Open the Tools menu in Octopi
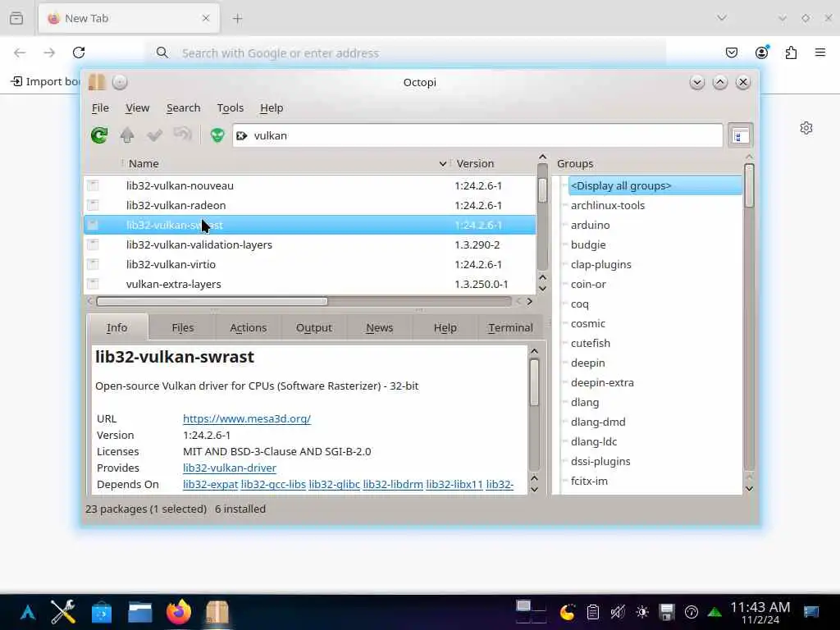This screenshot has width=840, height=630. coord(231,107)
